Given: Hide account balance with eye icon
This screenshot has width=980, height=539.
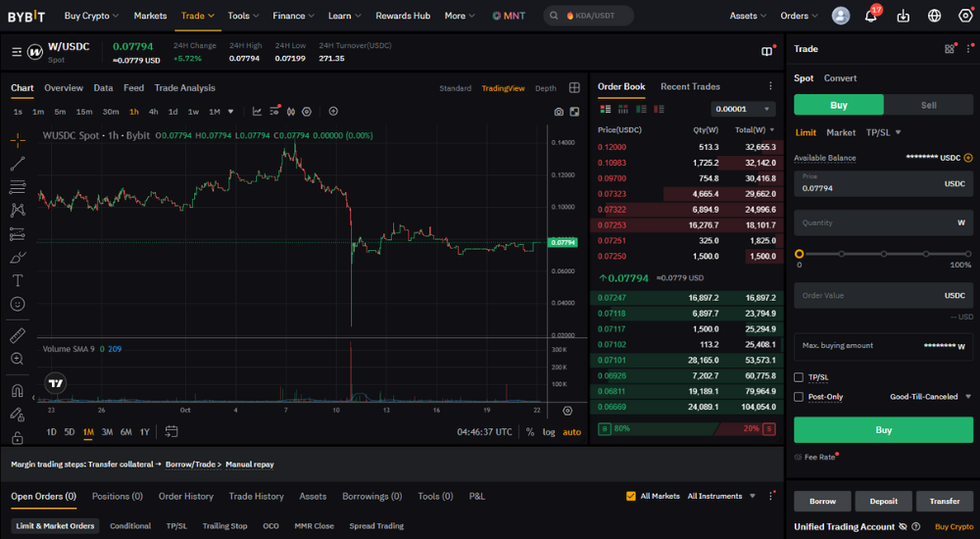Looking at the screenshot, I should pos(904,526).
